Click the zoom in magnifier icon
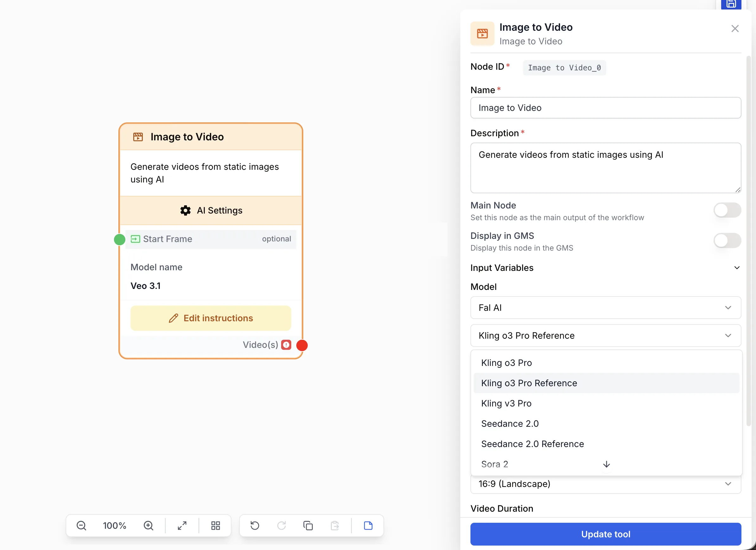Screen dimensions: 756x550 (x=148, y=526)
